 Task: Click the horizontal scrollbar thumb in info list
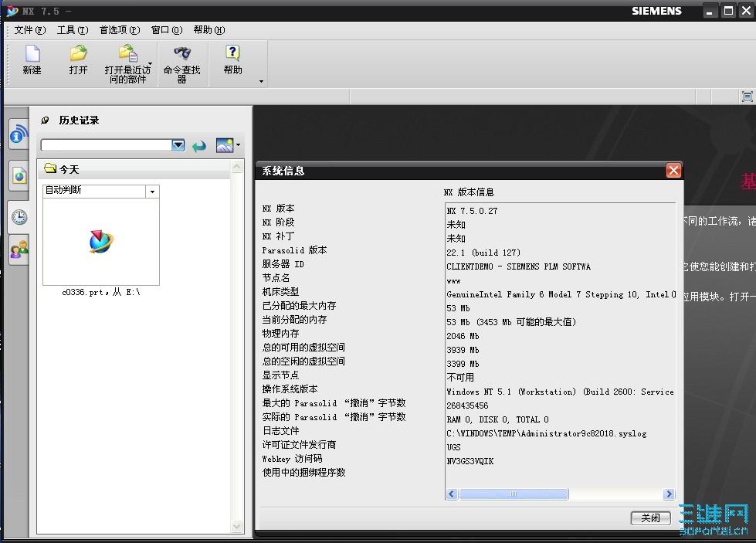[514, 494]
